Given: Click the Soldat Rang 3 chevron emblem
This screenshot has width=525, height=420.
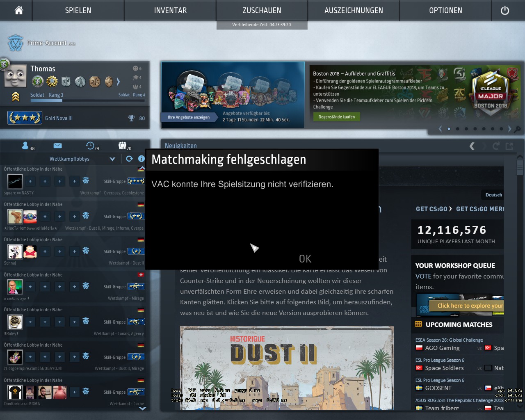Looking at the screenshot, I should pos(16,96).
